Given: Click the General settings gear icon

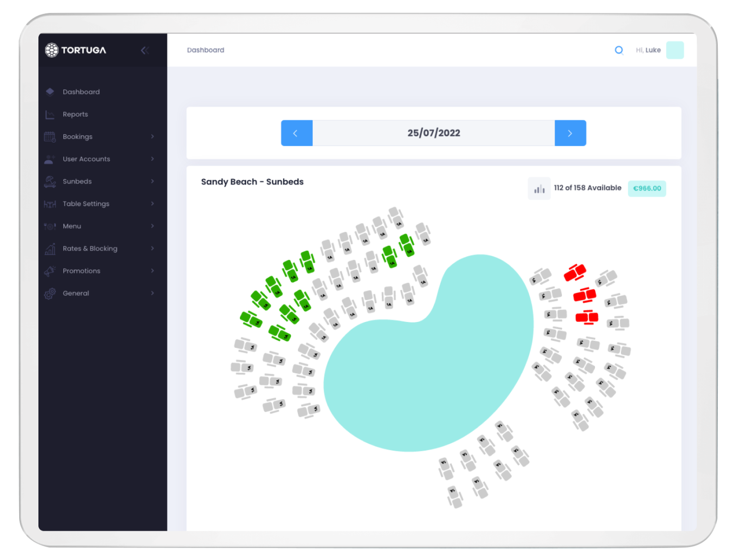Looking at the screenshot, I should [50, 293].
